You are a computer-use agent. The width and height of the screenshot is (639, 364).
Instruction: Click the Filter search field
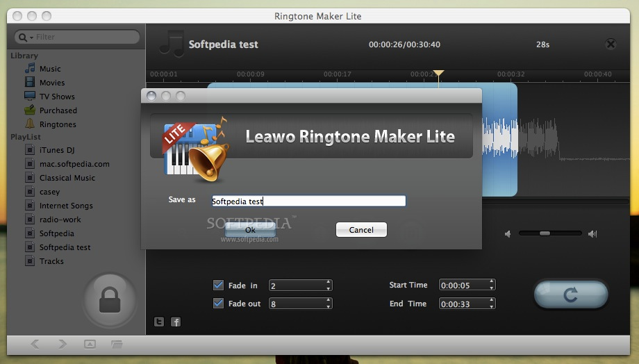(77, 37)
